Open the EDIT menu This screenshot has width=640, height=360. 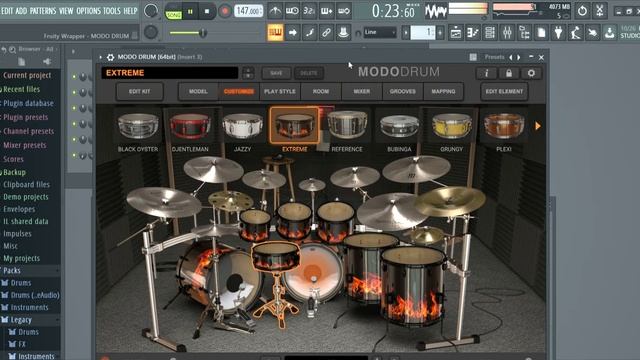[x=7, y=11]
